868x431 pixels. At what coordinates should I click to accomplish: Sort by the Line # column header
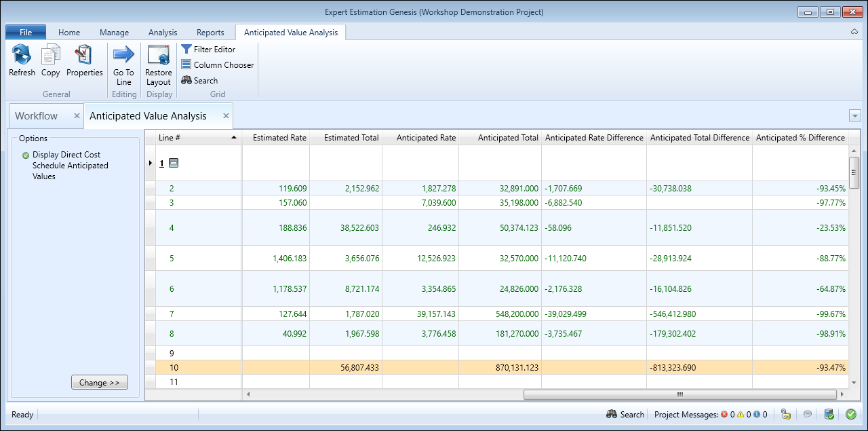[198, 138]
